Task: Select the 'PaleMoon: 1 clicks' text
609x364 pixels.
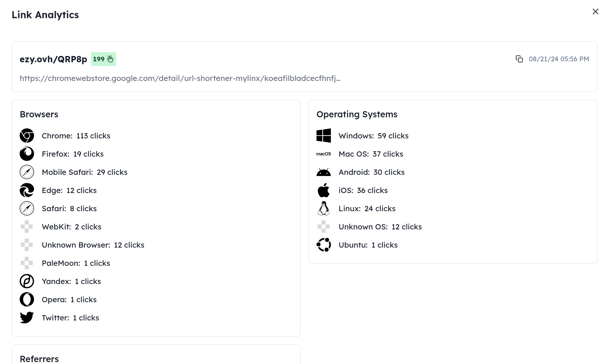Action: click(76, 263)
